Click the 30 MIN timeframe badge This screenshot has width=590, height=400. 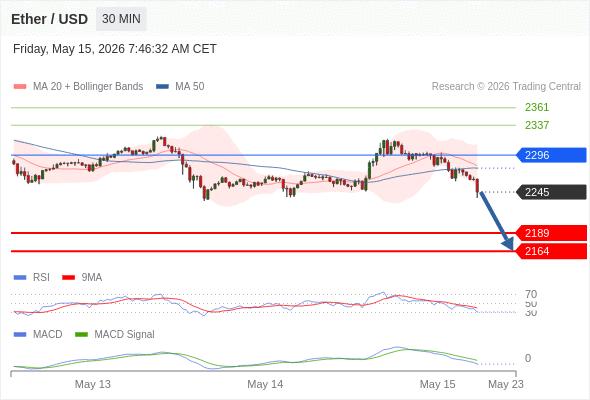point(121,19)
